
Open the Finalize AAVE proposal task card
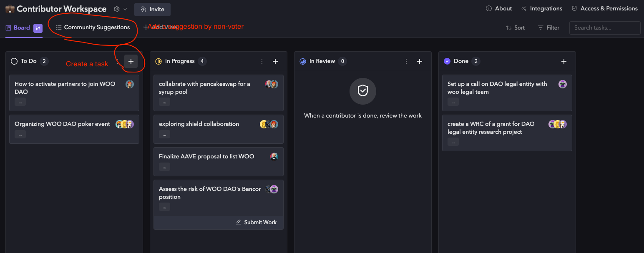click(219, 161)
